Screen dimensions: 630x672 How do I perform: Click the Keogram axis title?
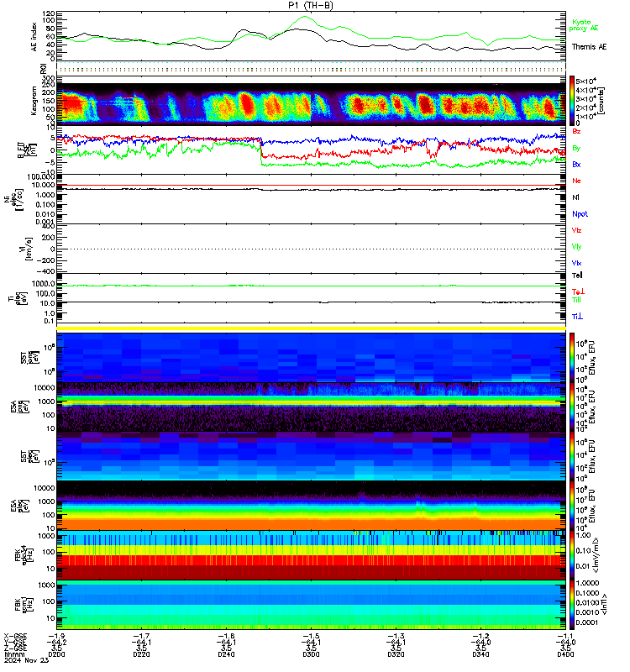(x=34, y=101)
